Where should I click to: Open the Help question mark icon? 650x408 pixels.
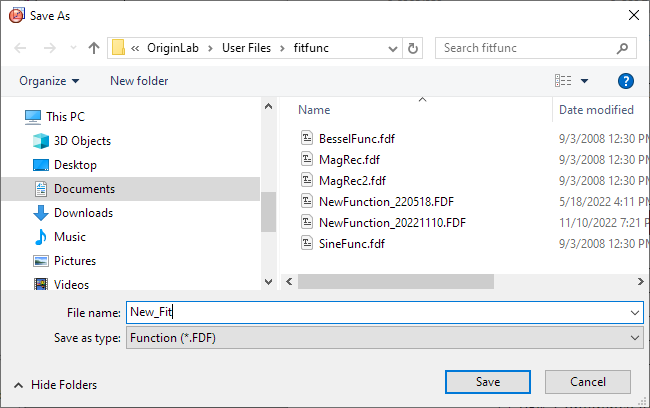(x=626, y=81)
